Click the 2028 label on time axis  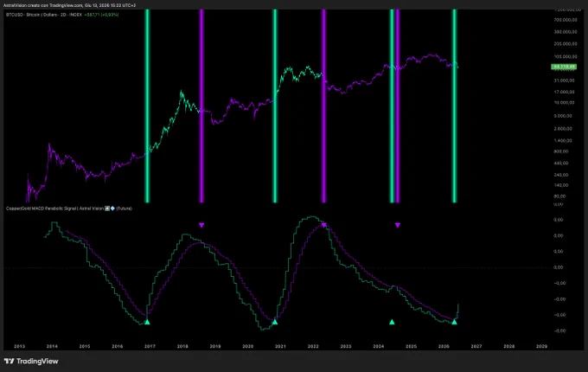point(508,346)
